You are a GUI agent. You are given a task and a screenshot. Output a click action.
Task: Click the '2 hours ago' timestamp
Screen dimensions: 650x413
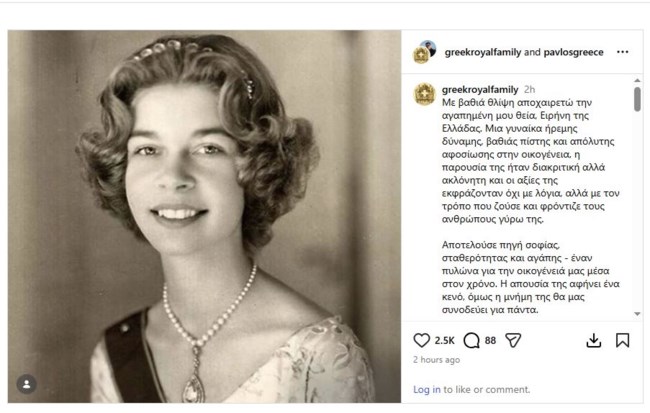click(437, 360)
